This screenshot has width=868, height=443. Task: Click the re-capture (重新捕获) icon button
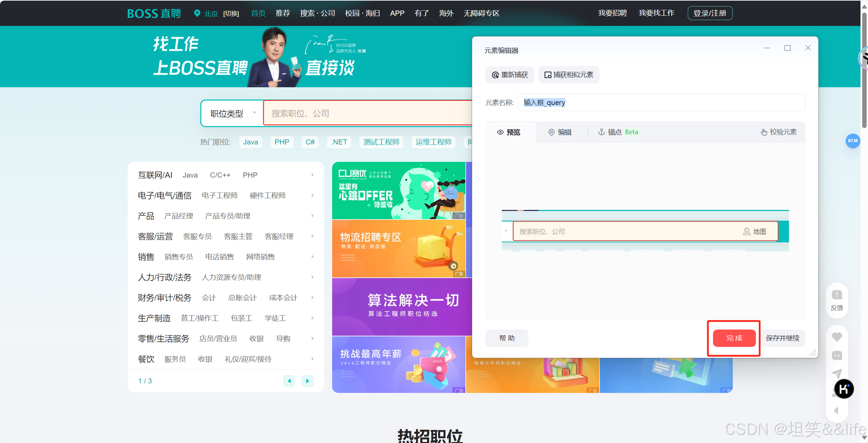(x=509, y=75)
